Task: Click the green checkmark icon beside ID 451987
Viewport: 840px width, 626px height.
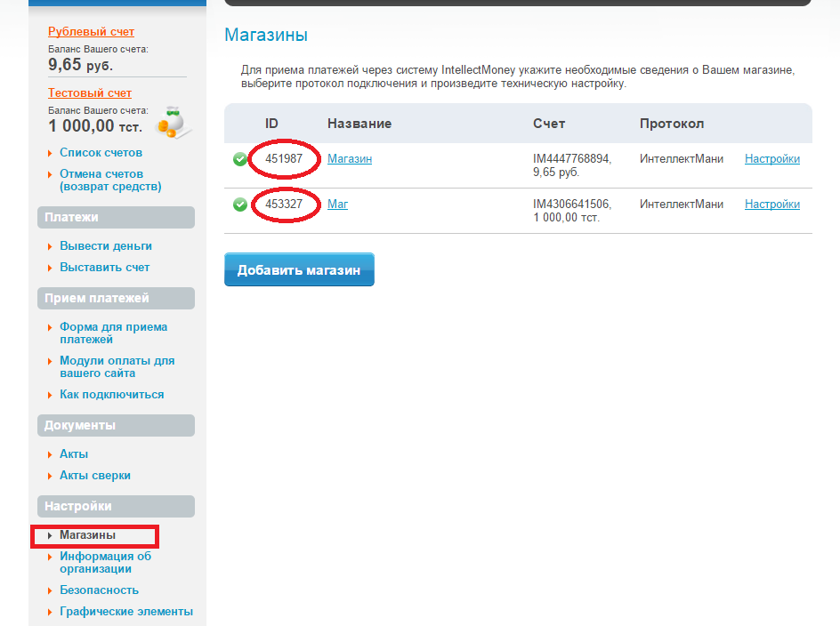Action: pyautogui.click(x=240, y=159)
